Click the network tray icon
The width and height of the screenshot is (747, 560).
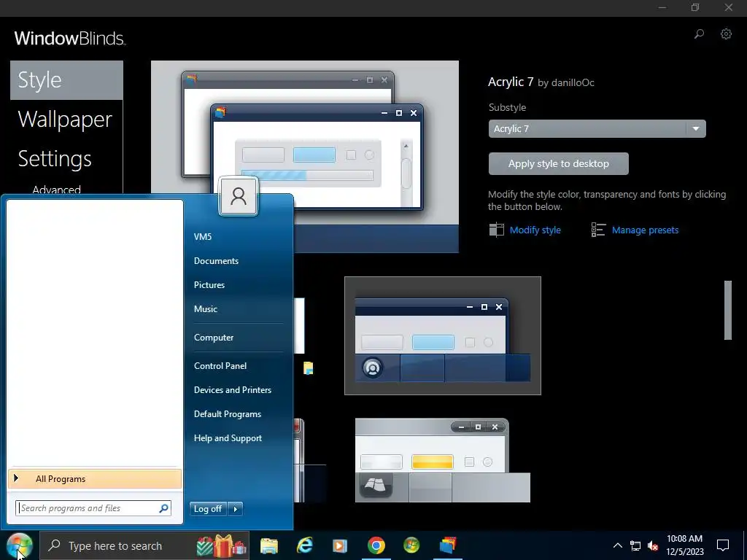click(x=635, y=545)
